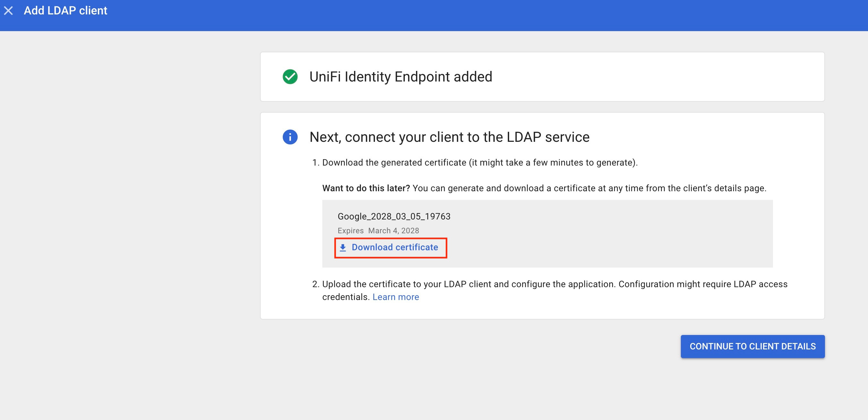The height and width of the screenshot is (420, 868).
Task: Close the Add LDAP client dialog
Action: click(x=8, y=11)
